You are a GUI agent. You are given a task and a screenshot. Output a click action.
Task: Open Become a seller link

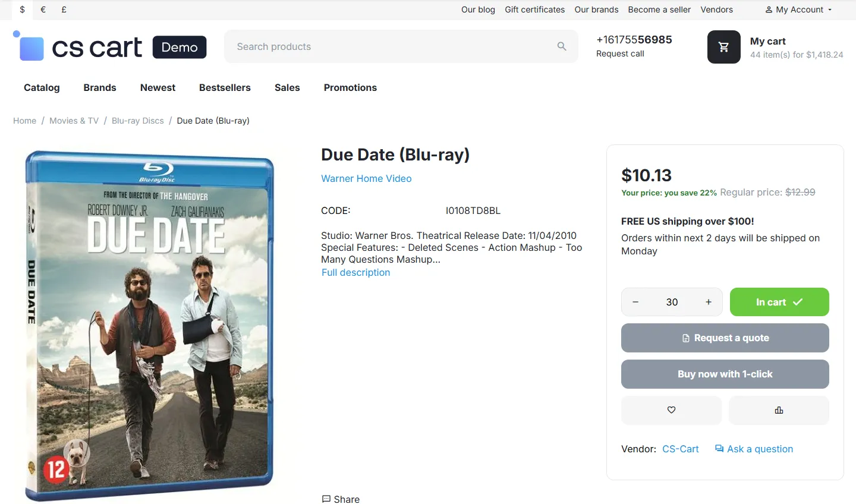point(659,10)
